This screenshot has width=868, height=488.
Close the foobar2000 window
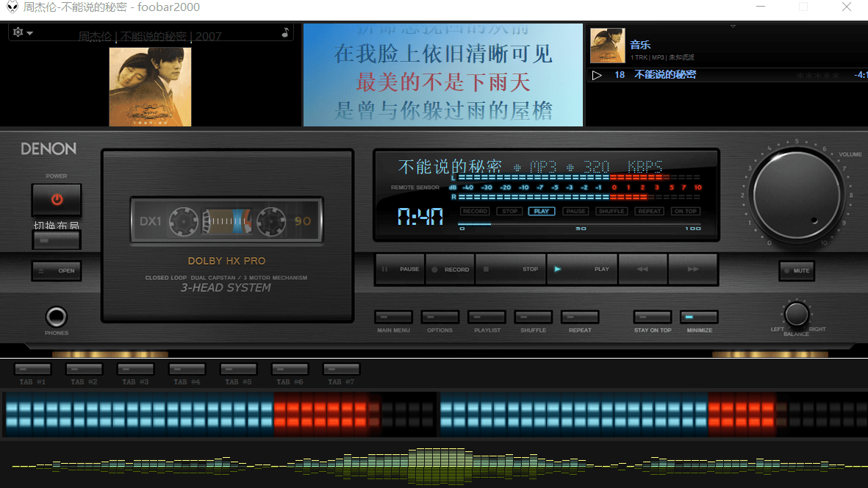847,7
